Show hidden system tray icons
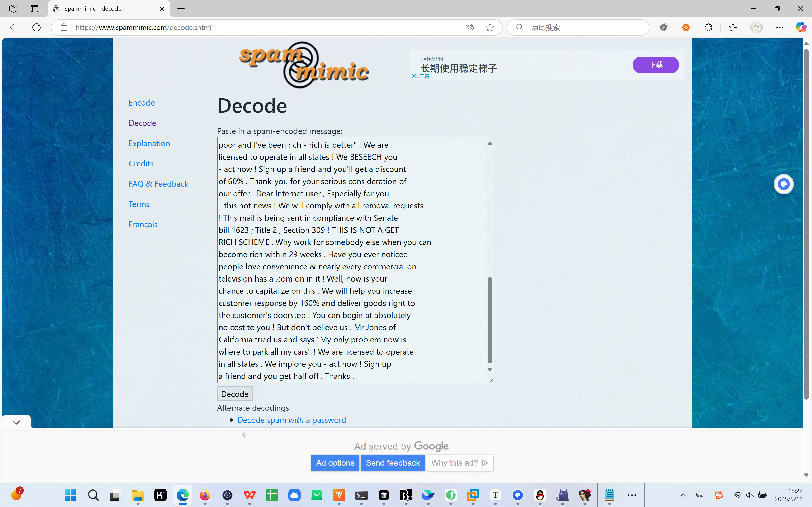 pos(683,495)
